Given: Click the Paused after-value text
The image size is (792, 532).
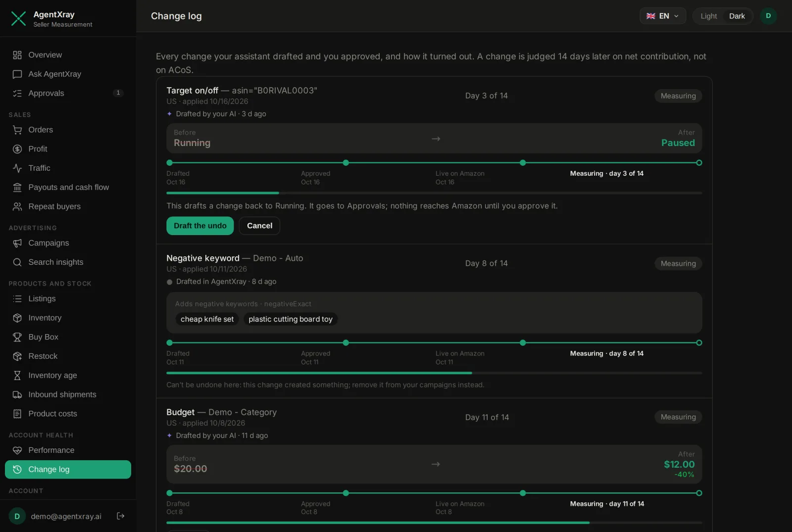Looking at the screenshot, I should tap(678, 143).
